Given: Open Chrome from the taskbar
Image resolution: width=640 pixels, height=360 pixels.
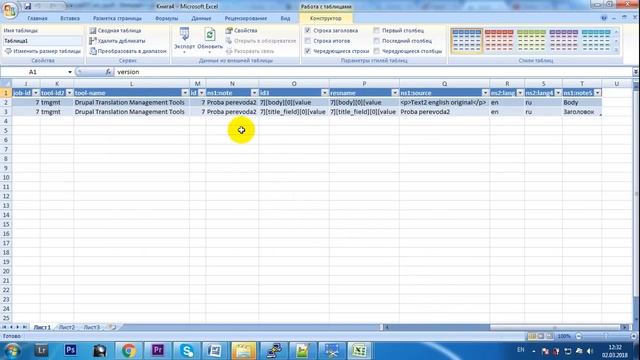Looking at the screenshot, I should [x=129, y=350].
